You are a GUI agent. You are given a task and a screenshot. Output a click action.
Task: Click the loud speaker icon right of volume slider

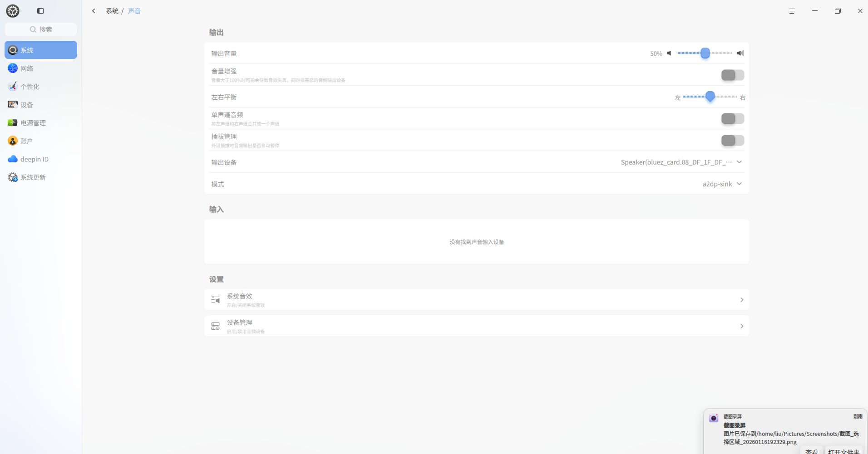(x=740, y=53)
